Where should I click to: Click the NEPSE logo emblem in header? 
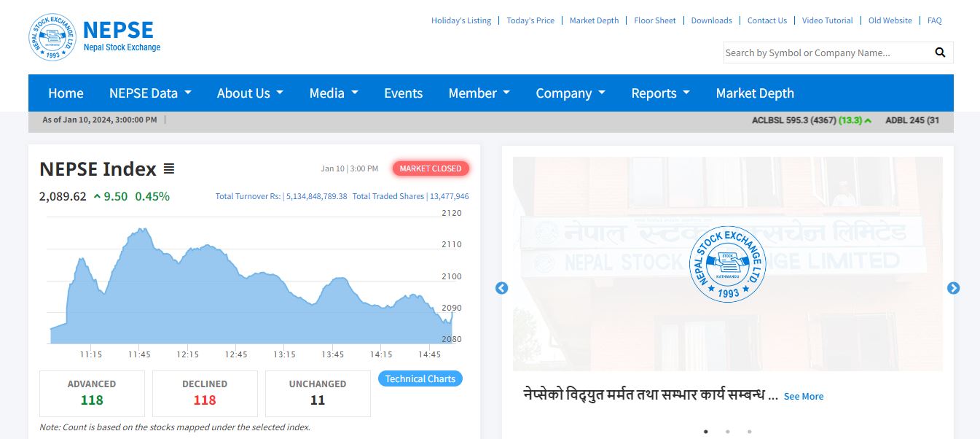tap(52, 37)
